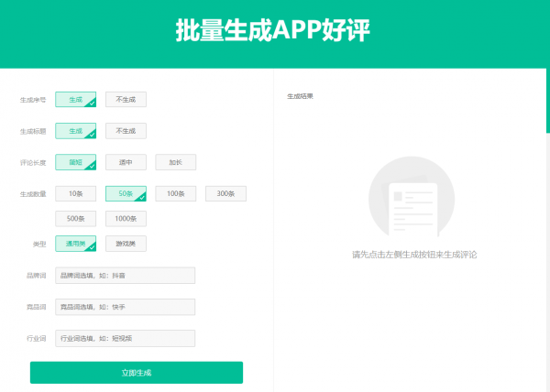The height and width of the screenshot is (392, 550).
Task: Set comment length to 加长
Action: [175, 162]
